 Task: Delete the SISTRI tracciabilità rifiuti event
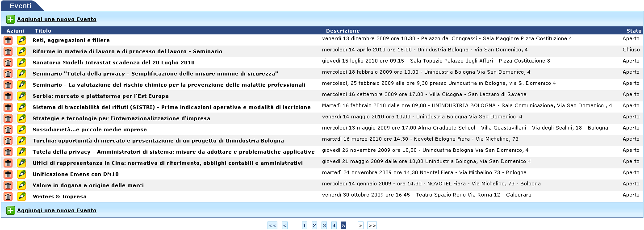[x=8, y=107]
